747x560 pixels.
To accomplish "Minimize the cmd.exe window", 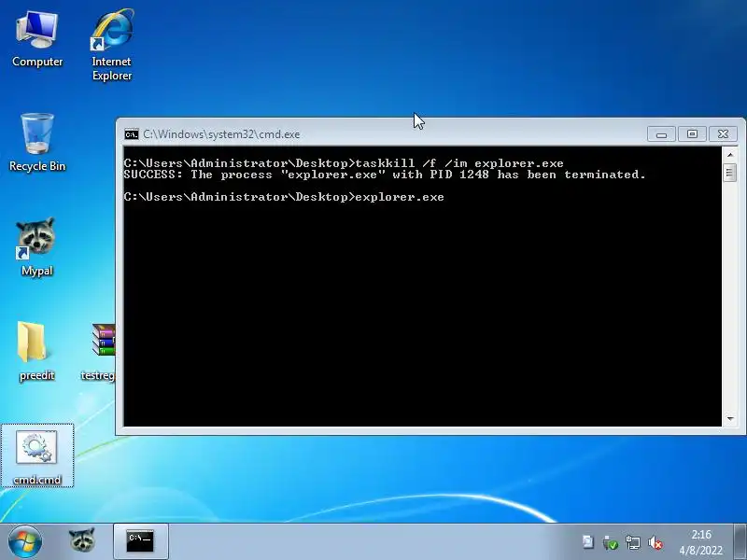I will pos(661,134).
